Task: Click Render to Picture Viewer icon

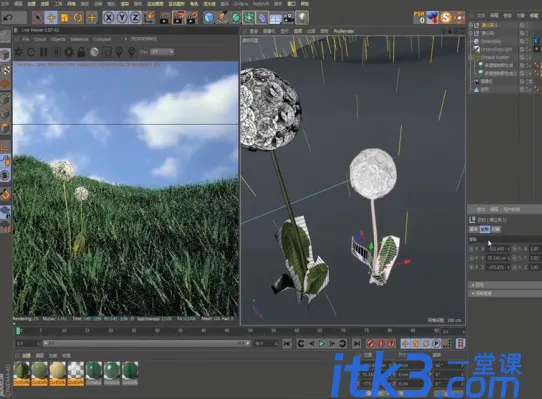Action: tap(178, 17)
